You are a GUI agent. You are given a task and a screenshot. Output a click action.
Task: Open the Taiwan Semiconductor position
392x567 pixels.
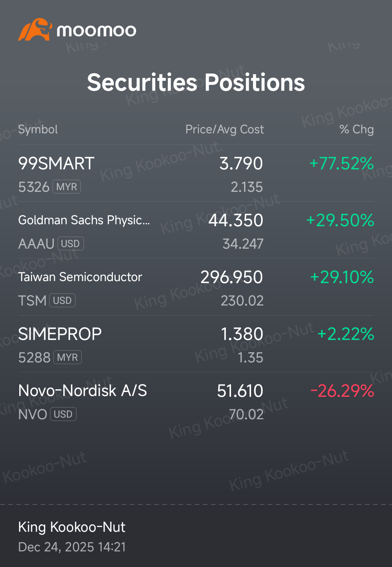point(196,287)
